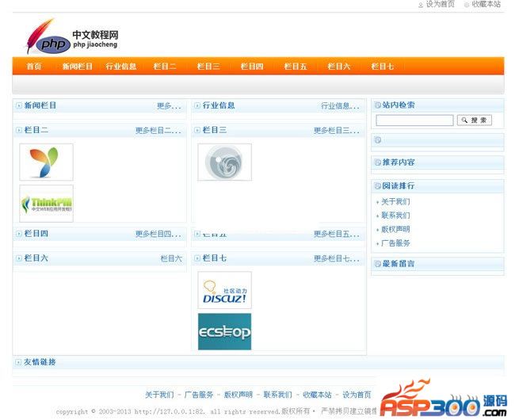Click 更多栏目三... link
This screenshot has height=420, width=515.
pyautogui.click(x=336, y=131)
